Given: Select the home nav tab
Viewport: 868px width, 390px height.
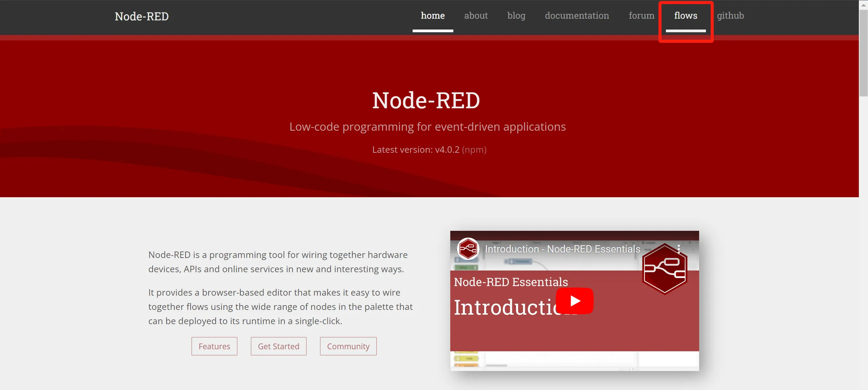Looking at the screenshot, I should pos(433,16).
